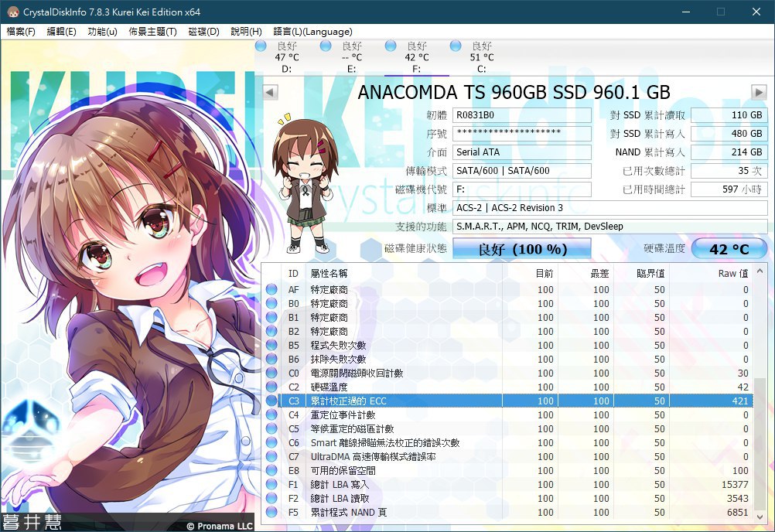Click the 42 °C disk temperature button
The image size is (775, 532).
(x=729, y=248)
